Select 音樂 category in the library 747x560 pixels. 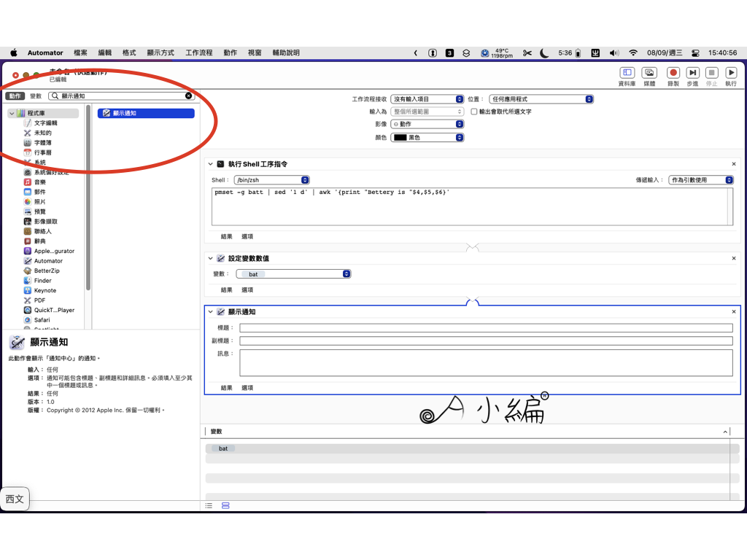[x=39, y=182]
